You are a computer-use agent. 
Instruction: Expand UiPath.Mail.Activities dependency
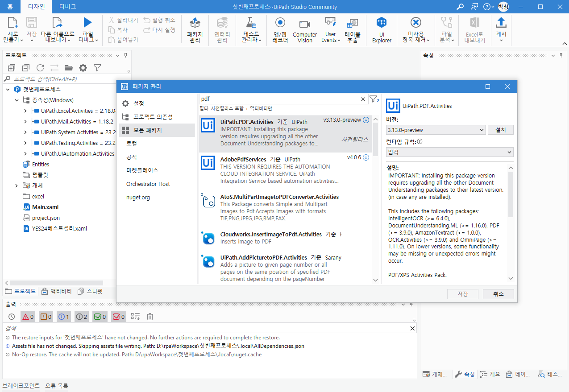(x=25, y=121)
